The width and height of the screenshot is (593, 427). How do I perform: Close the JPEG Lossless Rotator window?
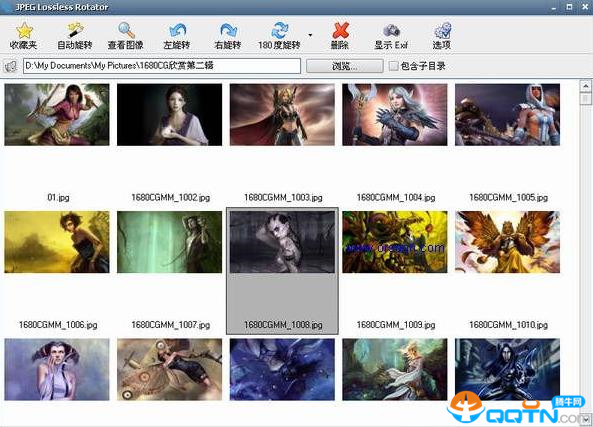[585, 7]
